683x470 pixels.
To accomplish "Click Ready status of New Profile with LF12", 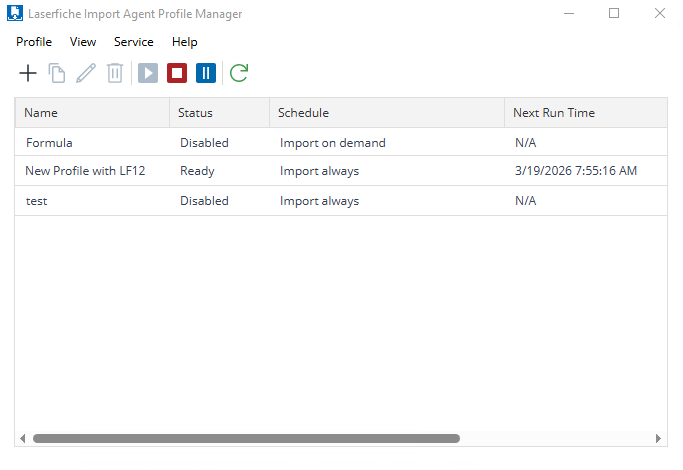I will point(197,171).
